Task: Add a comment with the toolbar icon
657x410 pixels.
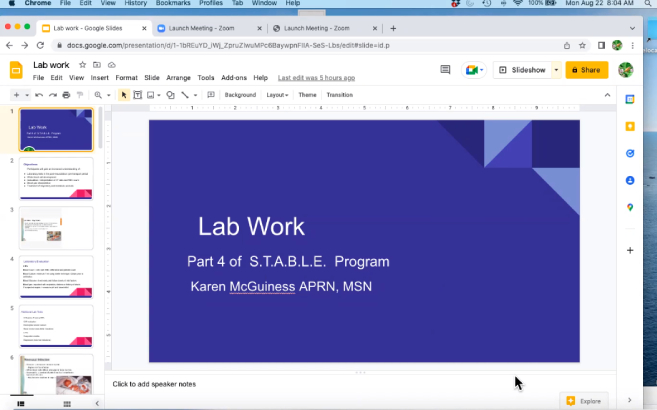Action: 208,95
